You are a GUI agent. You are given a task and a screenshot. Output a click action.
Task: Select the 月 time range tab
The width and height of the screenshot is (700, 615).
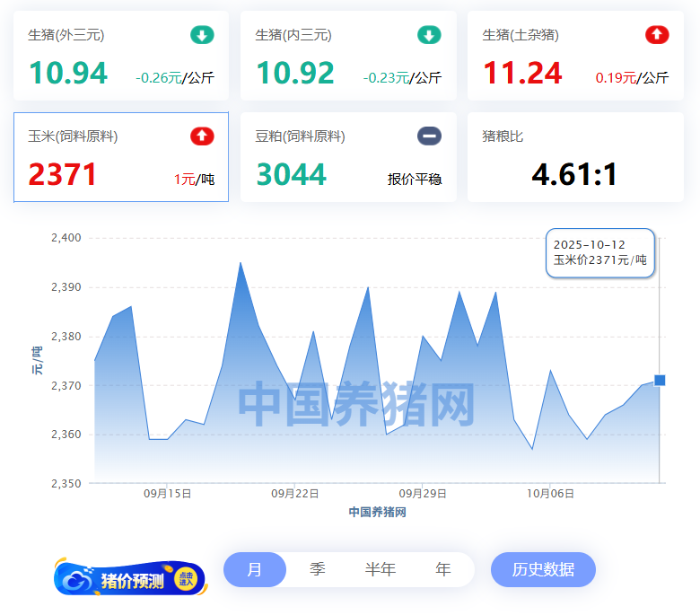pos(255,569)
